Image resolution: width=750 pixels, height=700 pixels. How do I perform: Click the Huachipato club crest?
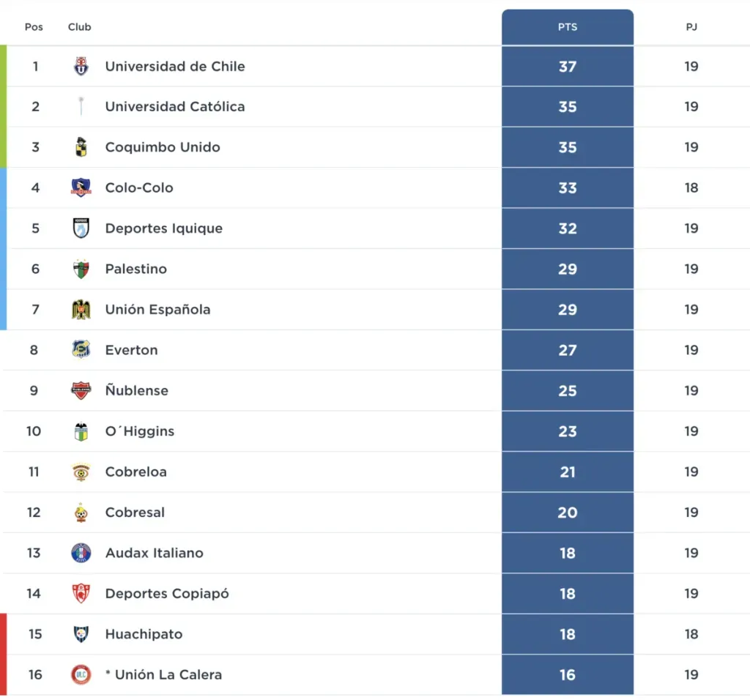pos(81,634)
